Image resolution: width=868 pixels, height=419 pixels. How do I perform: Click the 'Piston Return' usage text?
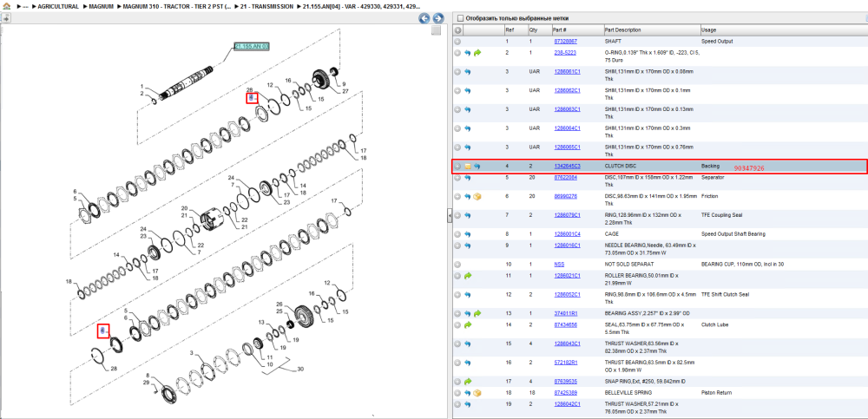(716, 392)
